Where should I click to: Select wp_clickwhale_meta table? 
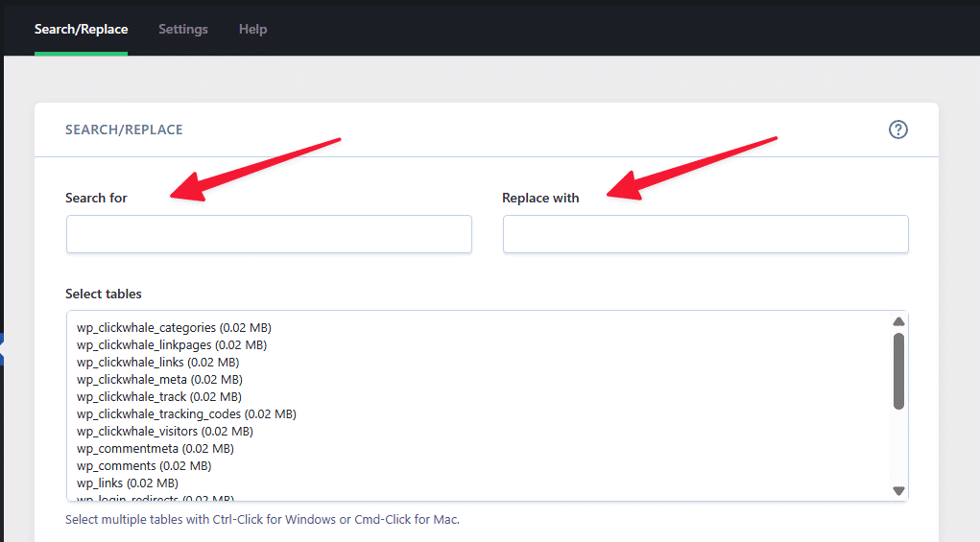coord(159,379)
